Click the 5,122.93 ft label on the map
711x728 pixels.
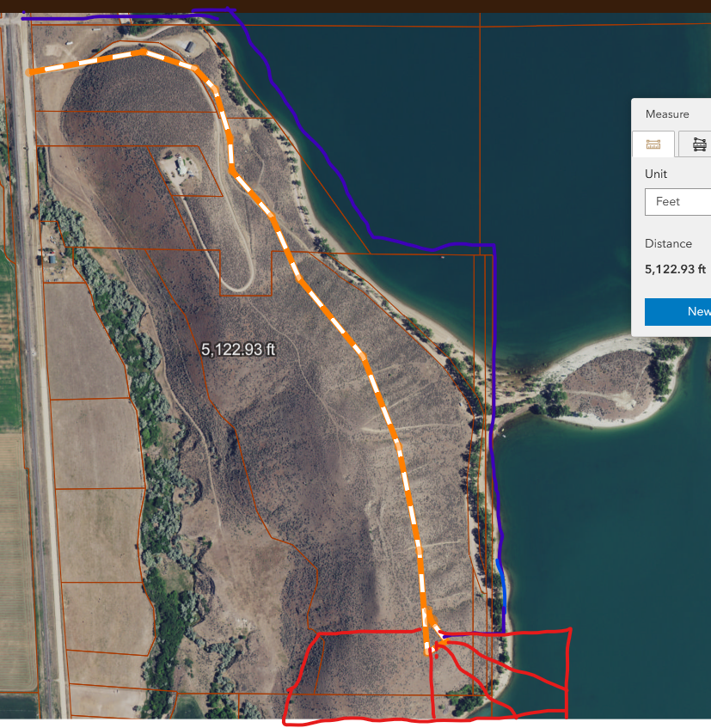pyautogui.click(x=238, y=349)
